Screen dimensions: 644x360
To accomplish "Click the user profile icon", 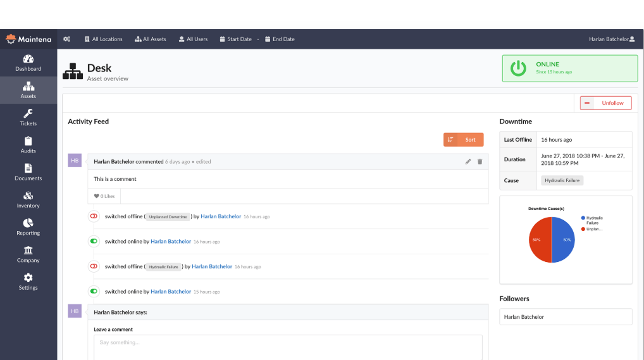I will click(x=632, y=39).
